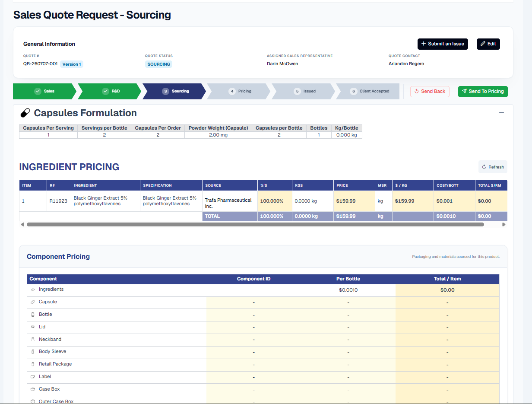Click the Retail Package component label

pos(55,364)
